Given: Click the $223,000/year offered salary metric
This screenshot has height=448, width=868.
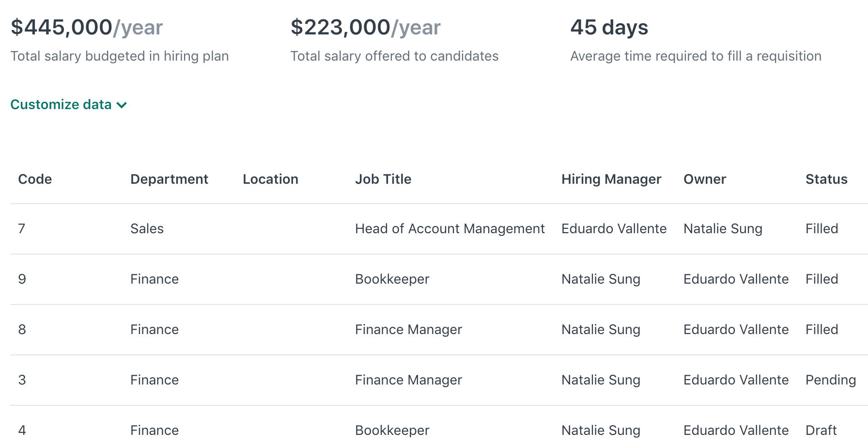Looking at the screenshot, I should [x=365, y=27].
